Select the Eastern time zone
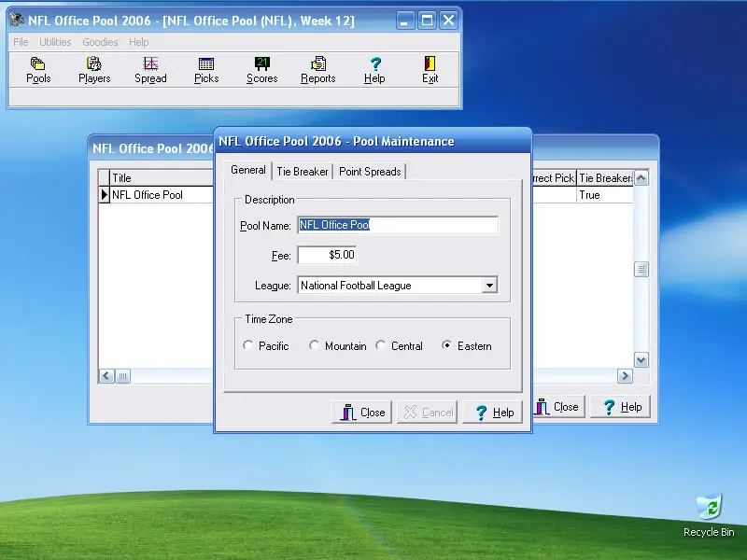The height and width of the screenshot is (560, 747). (466, 345)
